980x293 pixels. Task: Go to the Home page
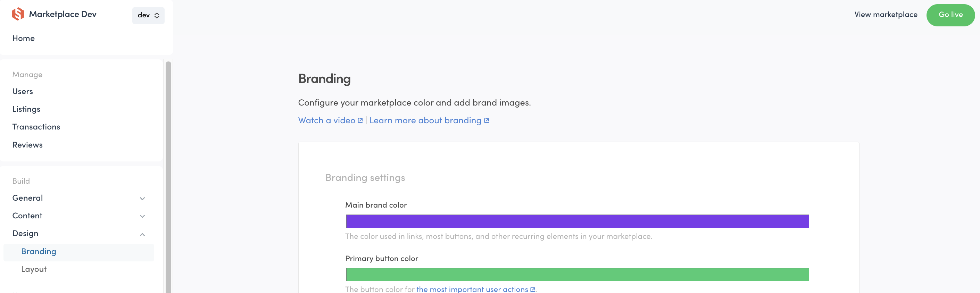(24, 39)
